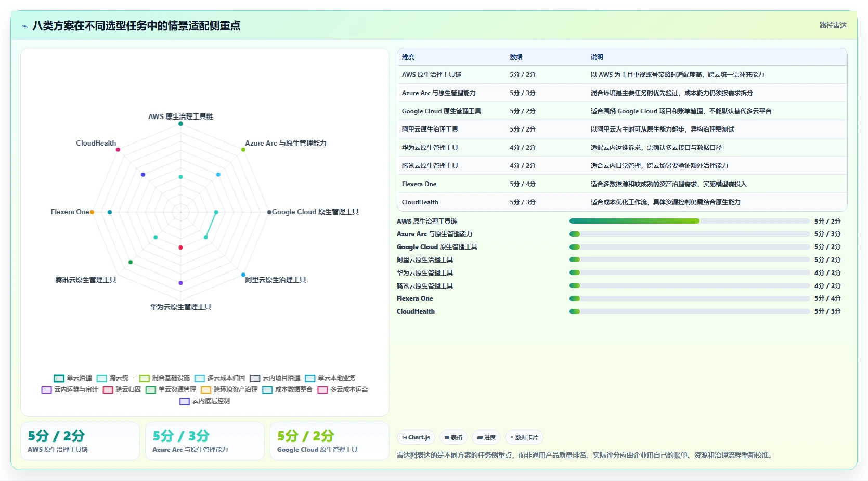Click the Chart.js chip icon

tap(405, 438)
